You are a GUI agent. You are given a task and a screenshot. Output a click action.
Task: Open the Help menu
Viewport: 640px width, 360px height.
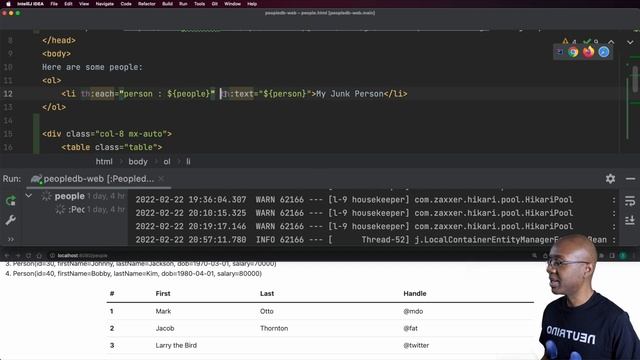[x=252, y=4]
